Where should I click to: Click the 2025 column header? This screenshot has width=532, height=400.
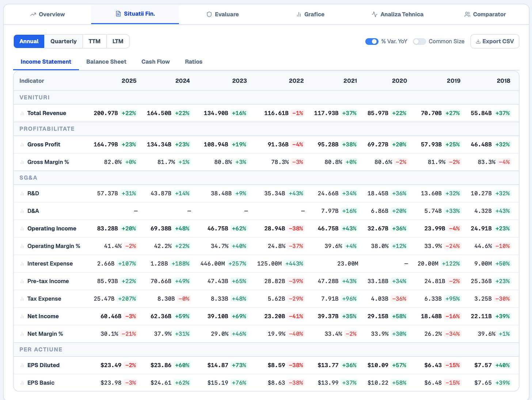point(129,81)
